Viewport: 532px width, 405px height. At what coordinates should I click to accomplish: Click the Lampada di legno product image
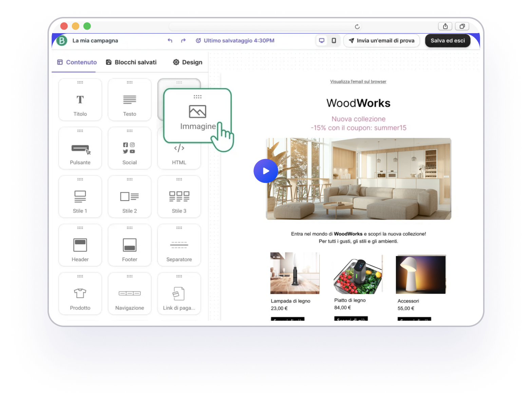point(295,273)
